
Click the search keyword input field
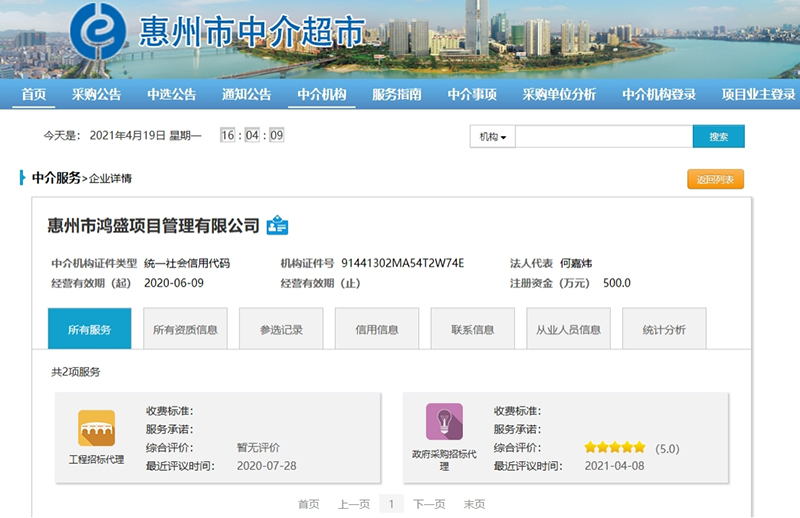click(x=603, y=137)
